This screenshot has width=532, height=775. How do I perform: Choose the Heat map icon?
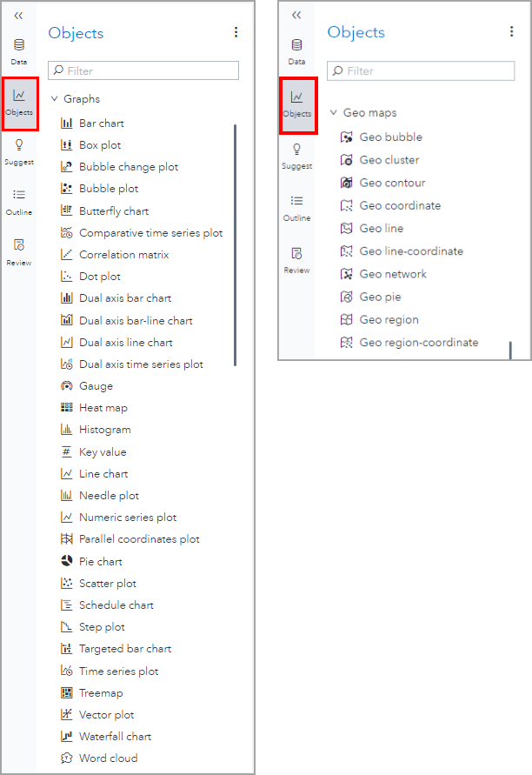(x=66, y=408)
